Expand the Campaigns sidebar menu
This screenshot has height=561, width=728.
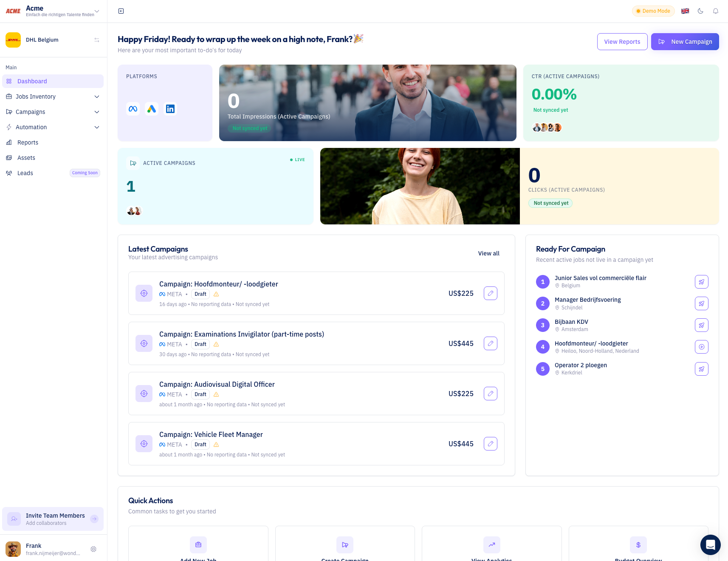point(53,112)
